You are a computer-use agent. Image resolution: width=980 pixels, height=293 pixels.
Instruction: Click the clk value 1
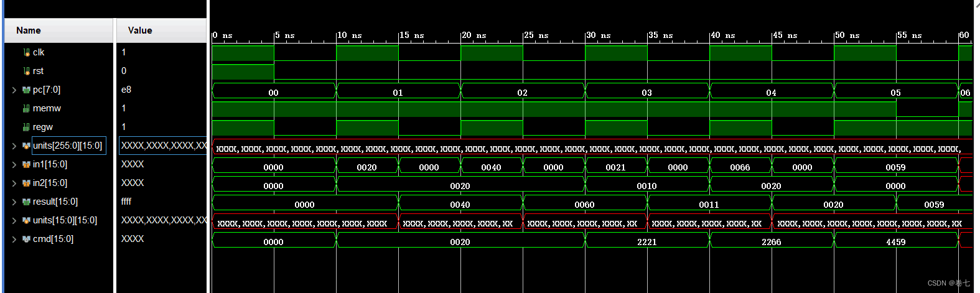click(124, 52)
